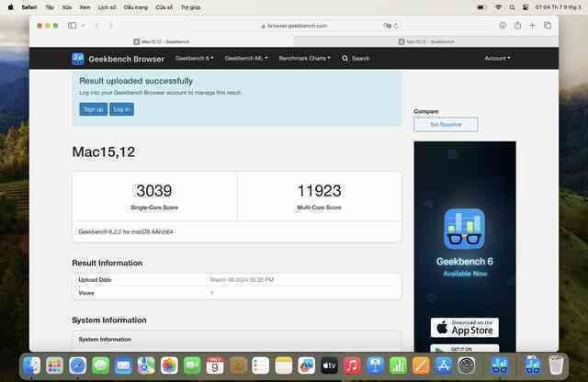Expand the Geekbench 6 dropdown
Screen dimensions: 588x382
click(x=194, y=58)
